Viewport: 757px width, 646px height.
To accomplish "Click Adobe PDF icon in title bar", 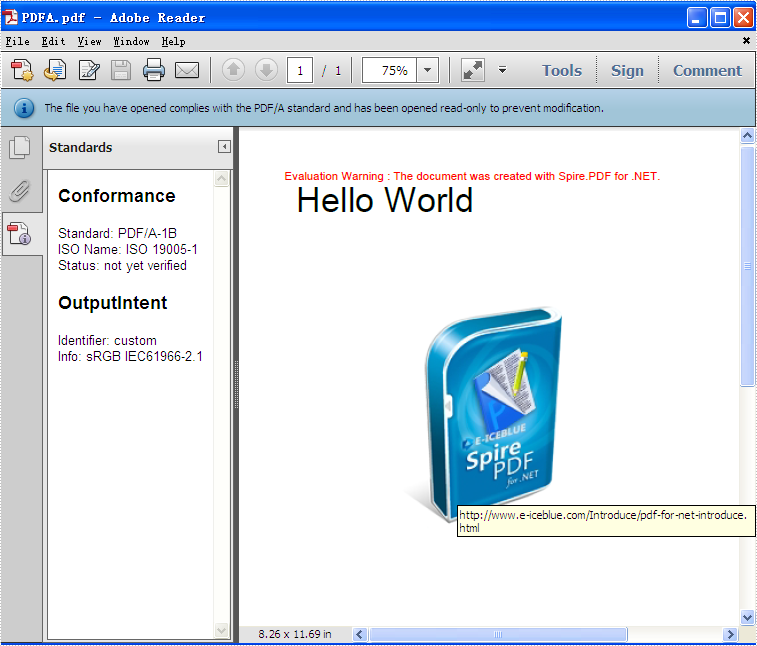I will pyautogui.click(x=10, y=17).
